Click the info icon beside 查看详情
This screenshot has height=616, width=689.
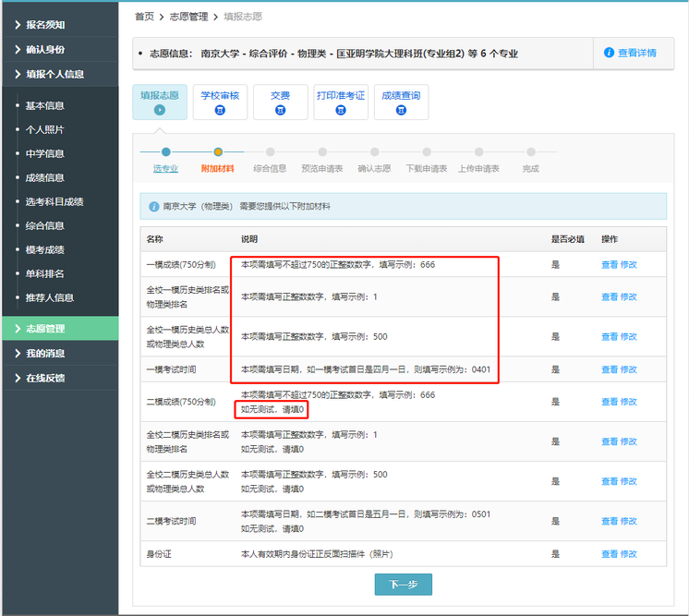point(609,53)
